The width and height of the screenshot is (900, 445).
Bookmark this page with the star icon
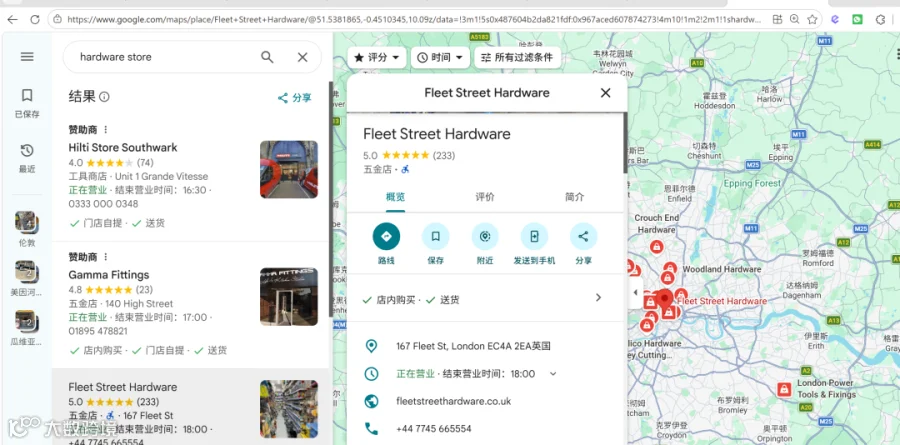[x=812, y=20]
